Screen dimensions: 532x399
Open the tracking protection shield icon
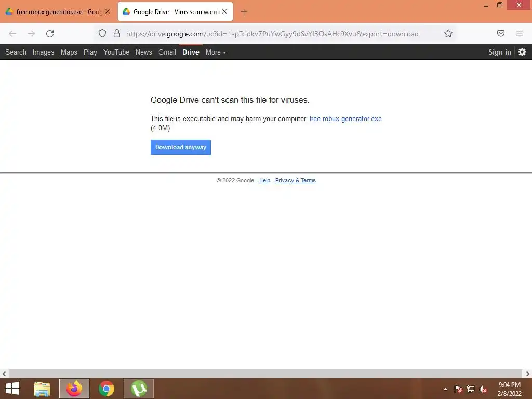[102, 33]
